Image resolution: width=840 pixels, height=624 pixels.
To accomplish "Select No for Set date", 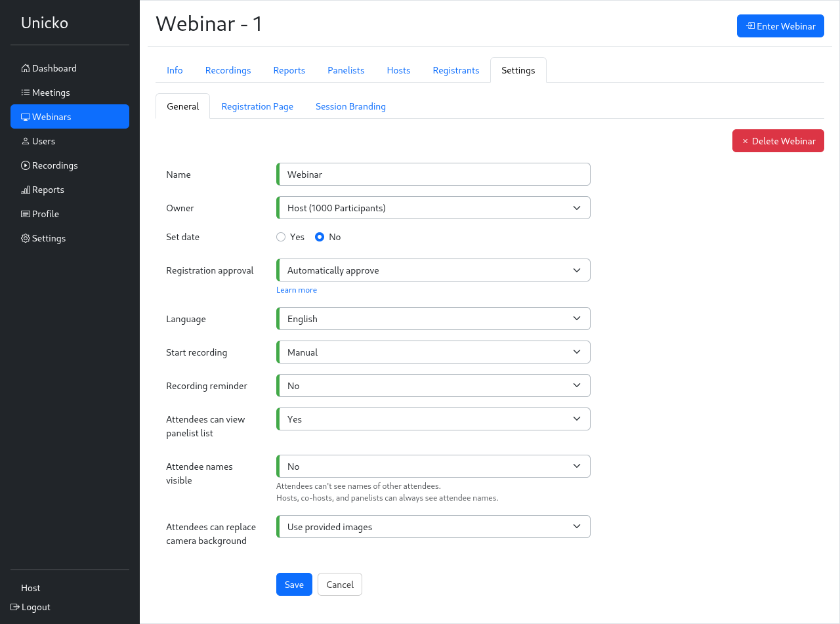I will [x=320, y=237].
